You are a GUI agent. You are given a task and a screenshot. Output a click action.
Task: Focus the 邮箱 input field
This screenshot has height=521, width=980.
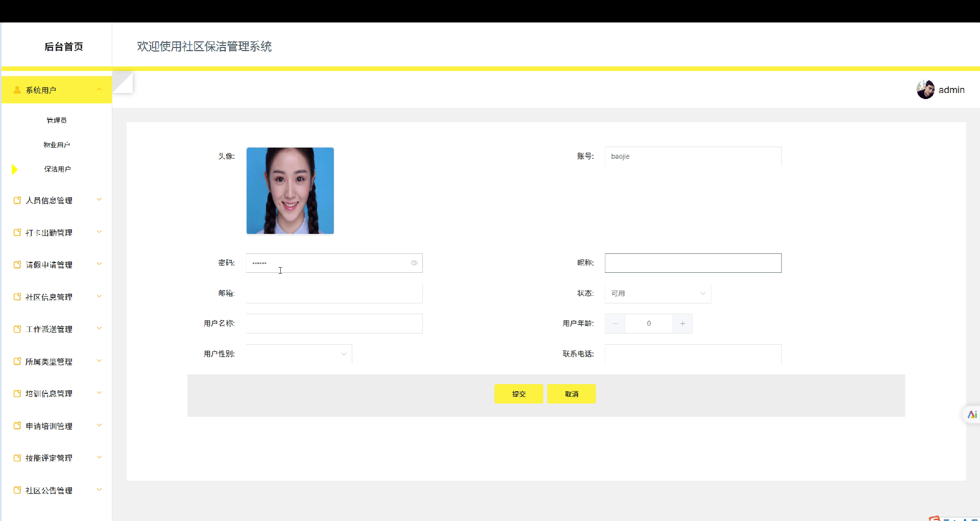(x=334, y=293)
